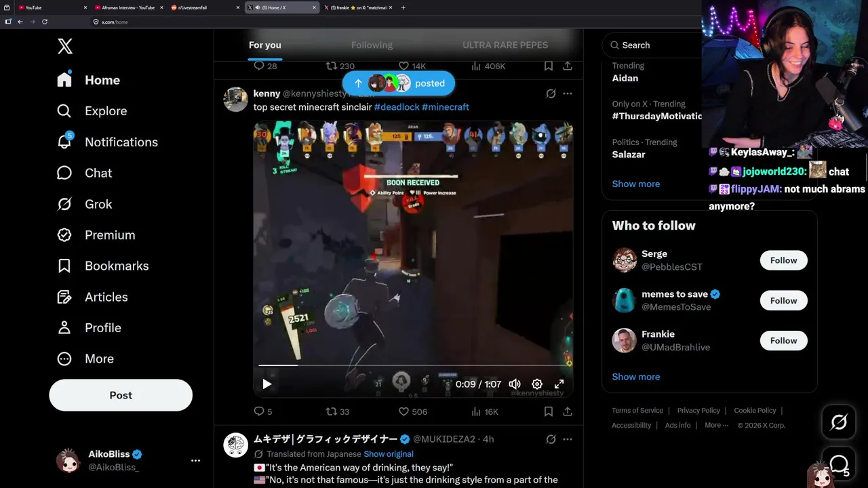Click the X logo in the sidebar
868x488 pixels.
click(65, 46)
